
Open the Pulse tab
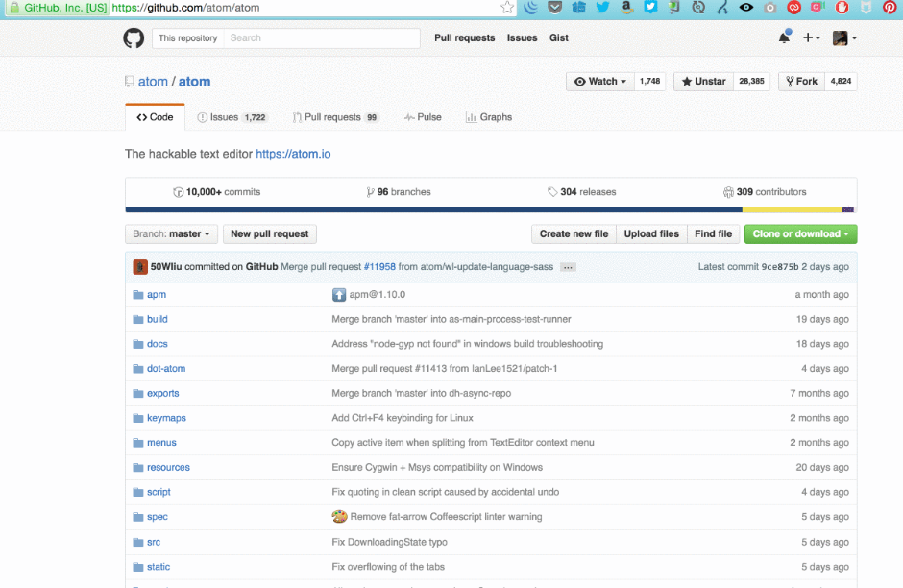(423, 117)
